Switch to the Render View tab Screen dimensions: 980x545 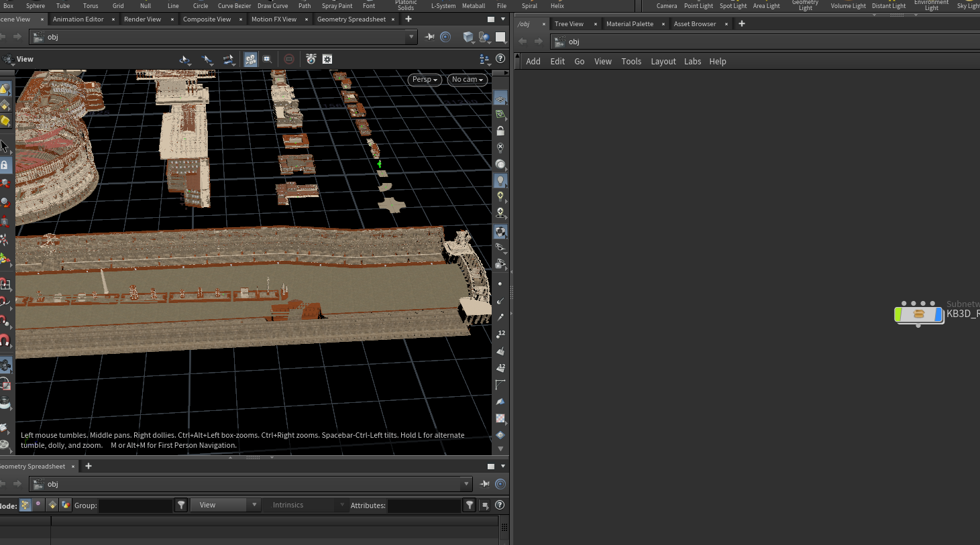pos(143,19)
